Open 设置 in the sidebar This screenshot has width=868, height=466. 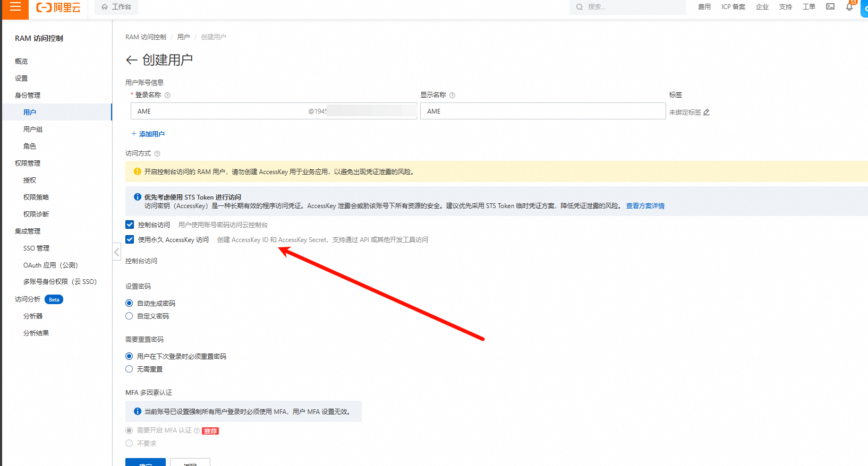point(21,79)
